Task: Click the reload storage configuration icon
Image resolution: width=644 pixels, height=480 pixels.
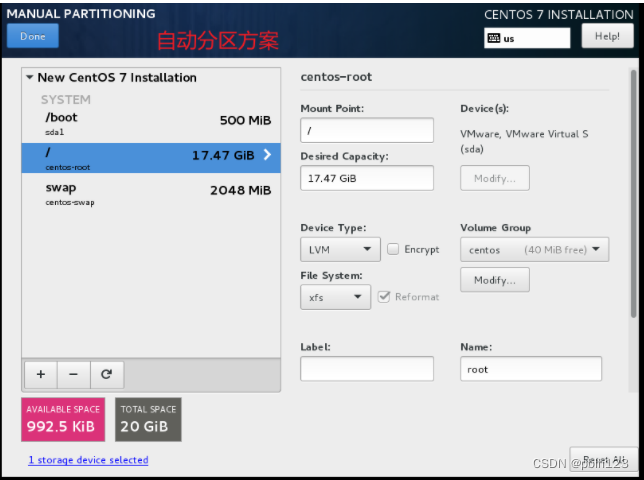Action: tap(107, 374)
